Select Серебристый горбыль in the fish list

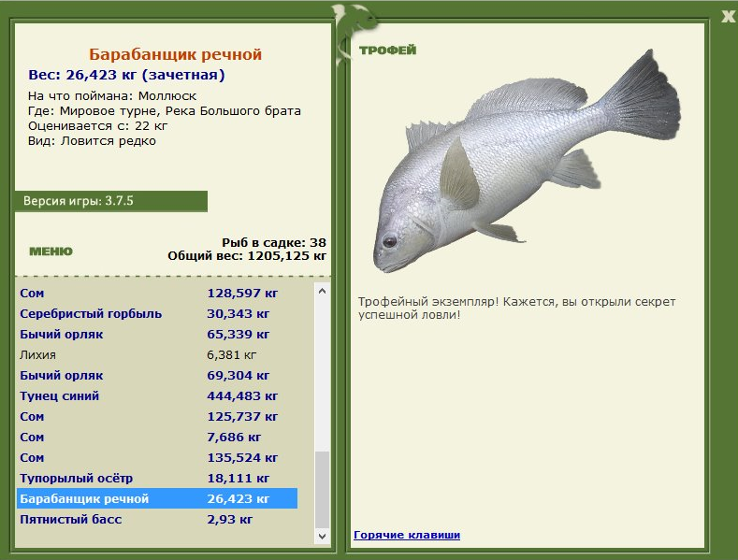[157, 314]
